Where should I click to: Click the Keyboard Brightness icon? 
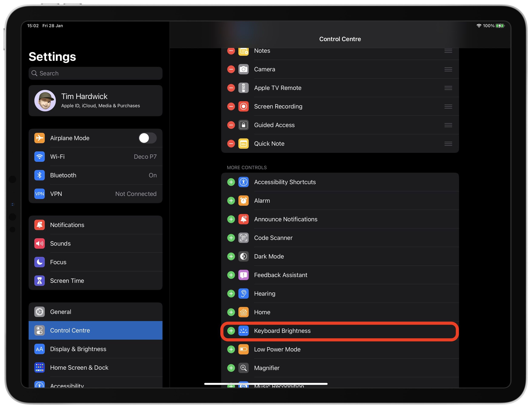click(243, 331)
